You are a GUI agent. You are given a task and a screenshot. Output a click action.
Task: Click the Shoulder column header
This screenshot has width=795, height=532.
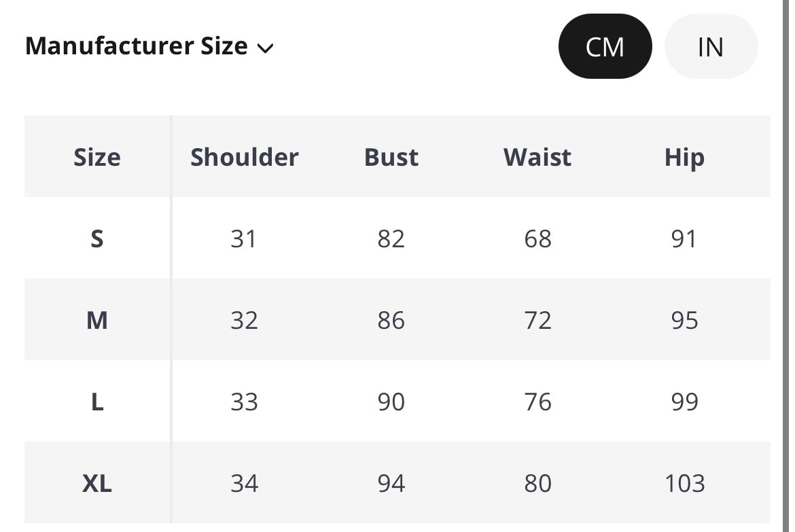tap(245, 157)
